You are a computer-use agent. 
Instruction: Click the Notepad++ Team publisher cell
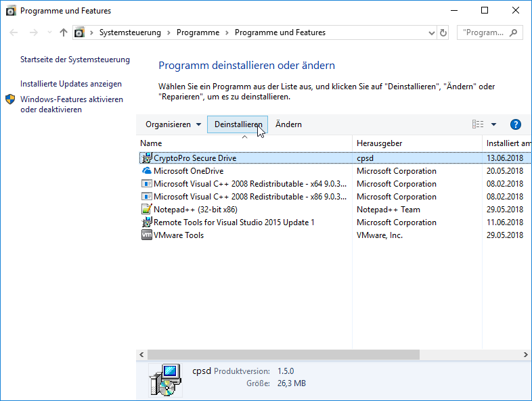[388, 210]
